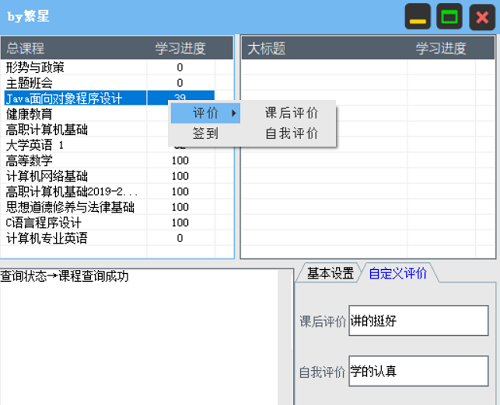Click the 课后评价 text input field
The height and width of the screenshot is (405, 500).
(418, 320)
